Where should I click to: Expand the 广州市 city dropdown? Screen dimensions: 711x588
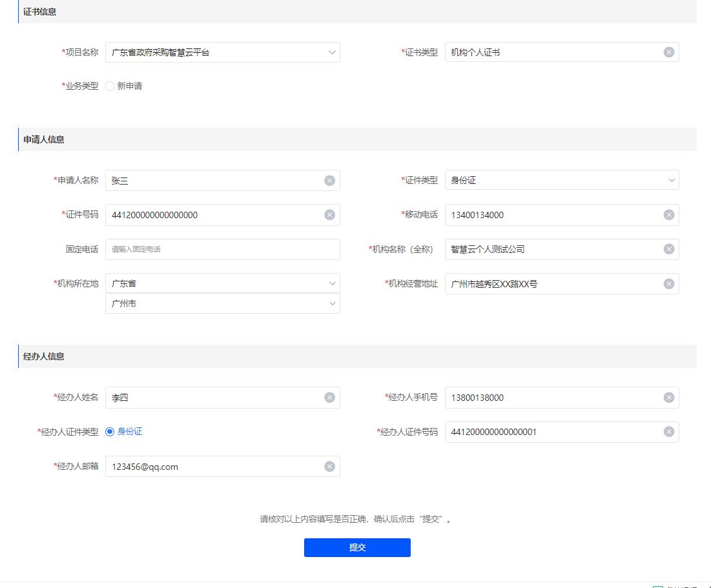pos(222,303)
